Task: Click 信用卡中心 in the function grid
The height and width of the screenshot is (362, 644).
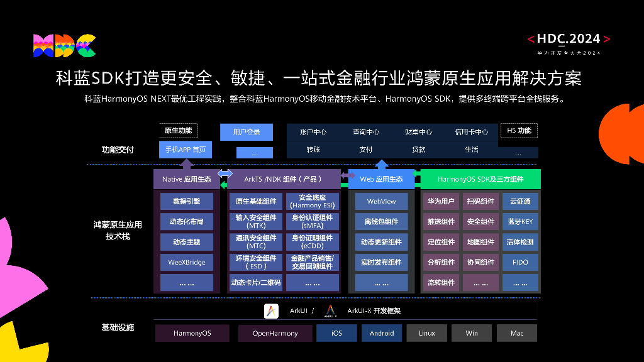Action: (472, 132)
